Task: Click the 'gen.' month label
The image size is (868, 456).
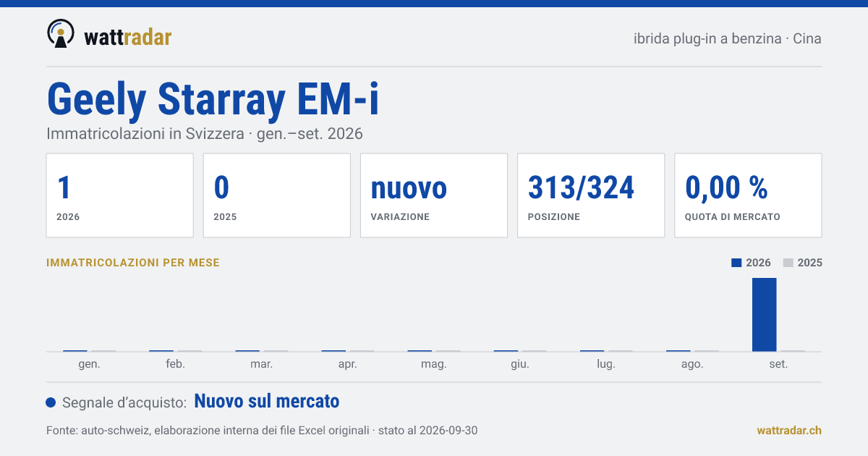Action: click(x=89, y=364)
